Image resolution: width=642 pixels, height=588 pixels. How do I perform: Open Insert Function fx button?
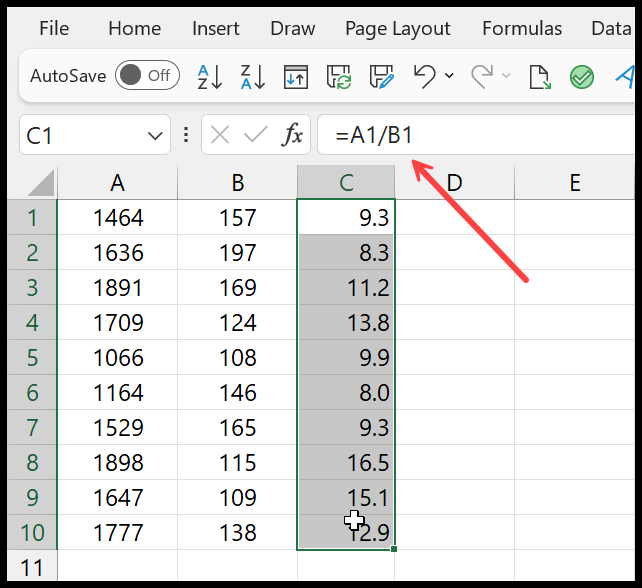click(292, 135)
